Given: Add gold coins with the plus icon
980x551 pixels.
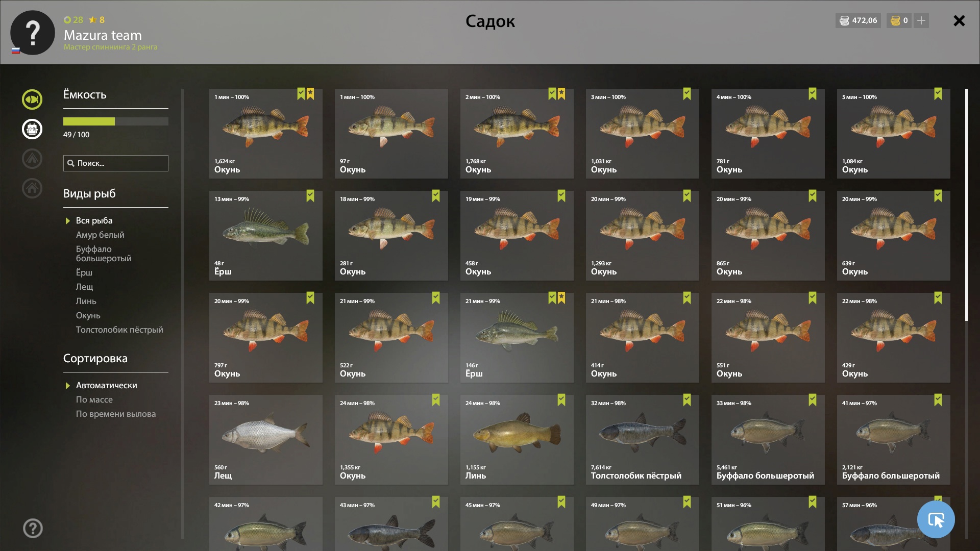Looking at the screenshot, I should (x=921, y=20).
